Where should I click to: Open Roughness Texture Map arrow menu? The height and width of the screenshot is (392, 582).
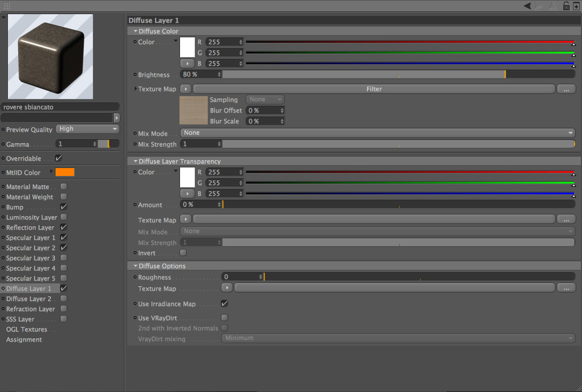point(227,287)
